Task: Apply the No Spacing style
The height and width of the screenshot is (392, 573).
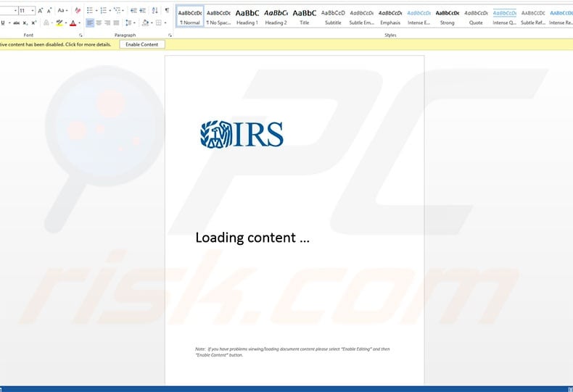Action: coord(218,17)
